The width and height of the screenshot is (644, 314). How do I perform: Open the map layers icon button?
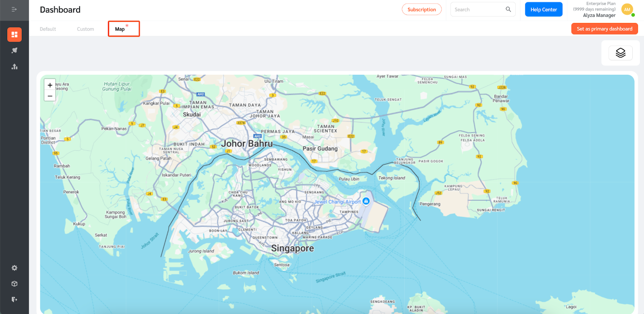pos(621,53)
